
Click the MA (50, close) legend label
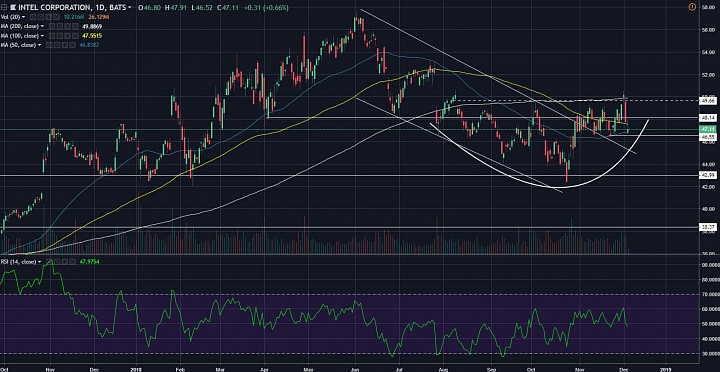(18, 45)
